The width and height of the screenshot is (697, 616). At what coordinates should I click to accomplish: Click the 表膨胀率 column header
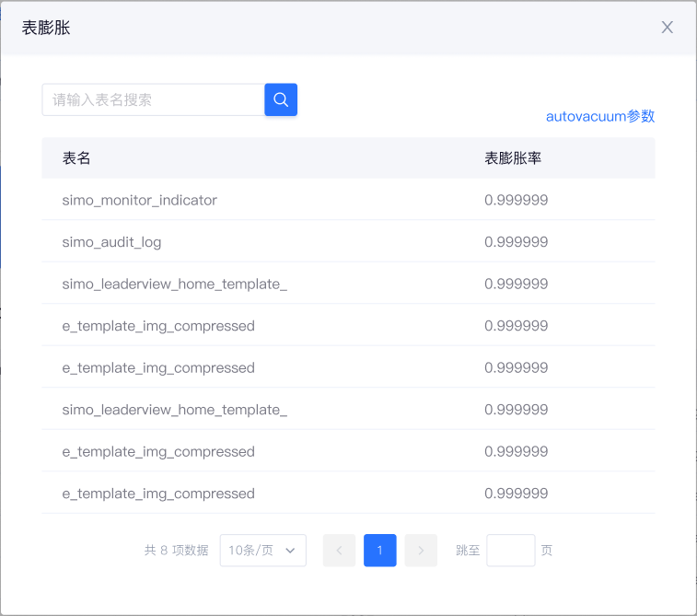513,158
